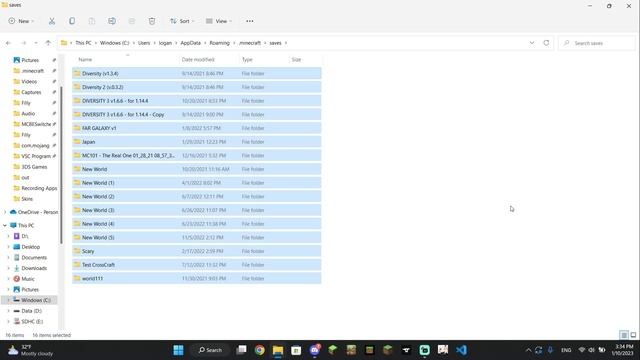This screenshot has height=360, width=640.
Task: Open the Windows Start button
Action: (178, 350)
